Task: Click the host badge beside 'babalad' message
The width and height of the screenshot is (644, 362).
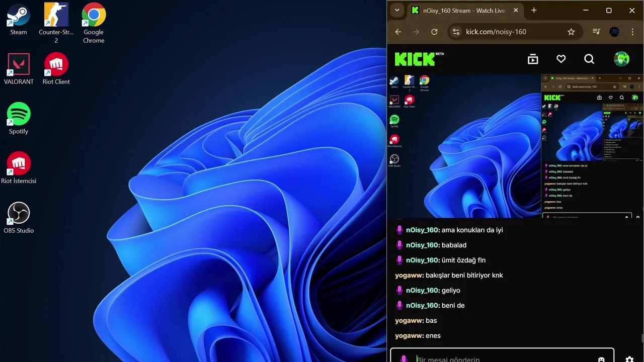Action: [399, 245]
